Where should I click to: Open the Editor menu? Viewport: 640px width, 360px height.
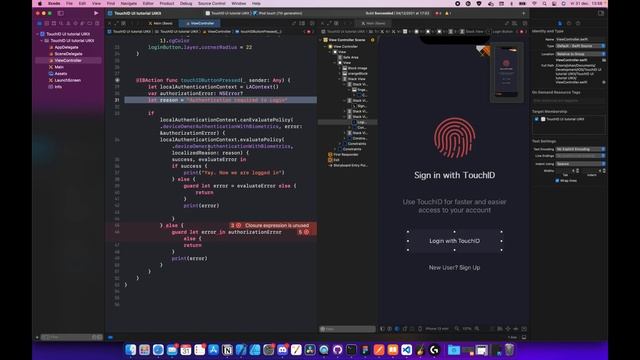pyautogui.click(x=148, y=3)
